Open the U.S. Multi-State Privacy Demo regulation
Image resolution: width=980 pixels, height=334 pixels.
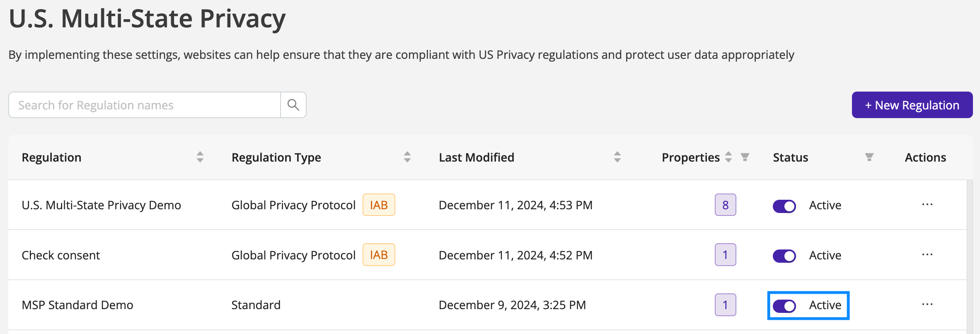pos(101,205)
